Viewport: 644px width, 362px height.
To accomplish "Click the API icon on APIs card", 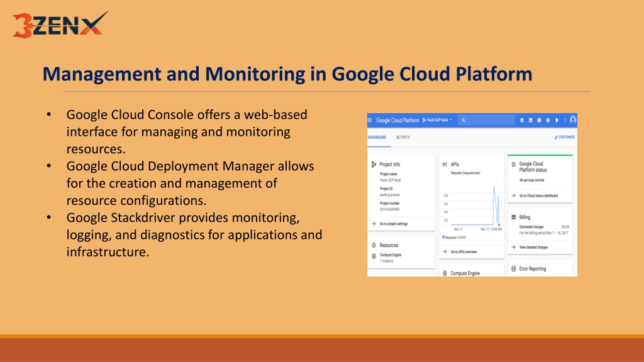I will (445, 164).
